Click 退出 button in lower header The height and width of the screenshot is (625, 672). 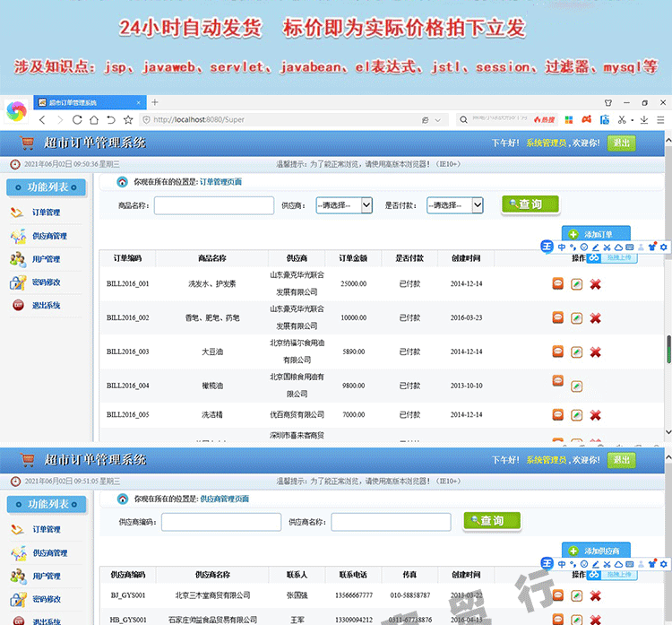(x=622, y=460)
